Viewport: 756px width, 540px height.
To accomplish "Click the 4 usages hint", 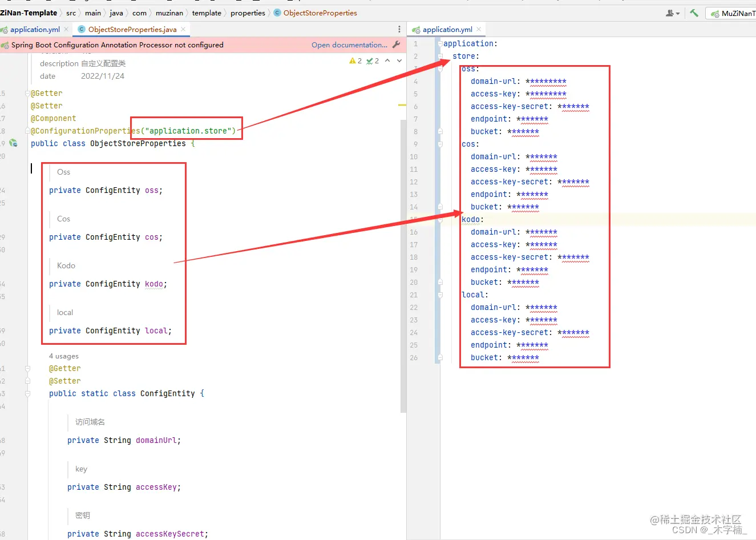I will [64, 356].
